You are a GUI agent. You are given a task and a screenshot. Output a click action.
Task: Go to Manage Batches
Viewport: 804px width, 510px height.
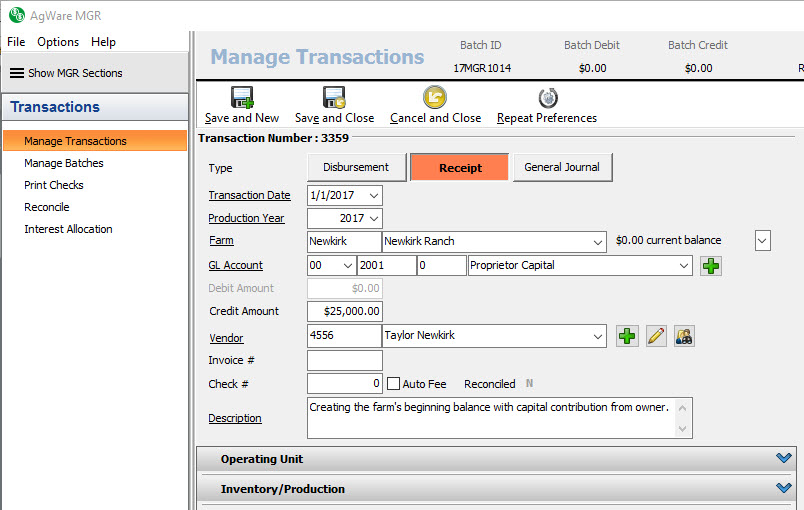click(x=64, y=163)
